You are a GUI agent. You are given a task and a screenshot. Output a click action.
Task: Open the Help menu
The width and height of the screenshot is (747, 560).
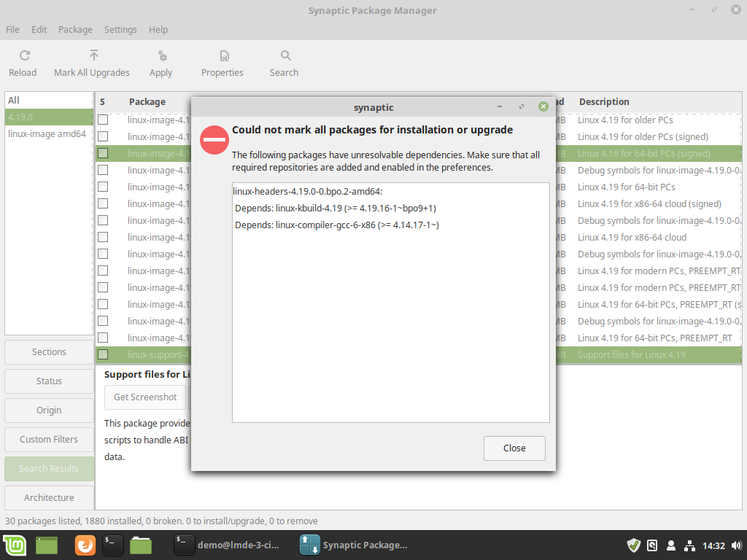(158, 29)
